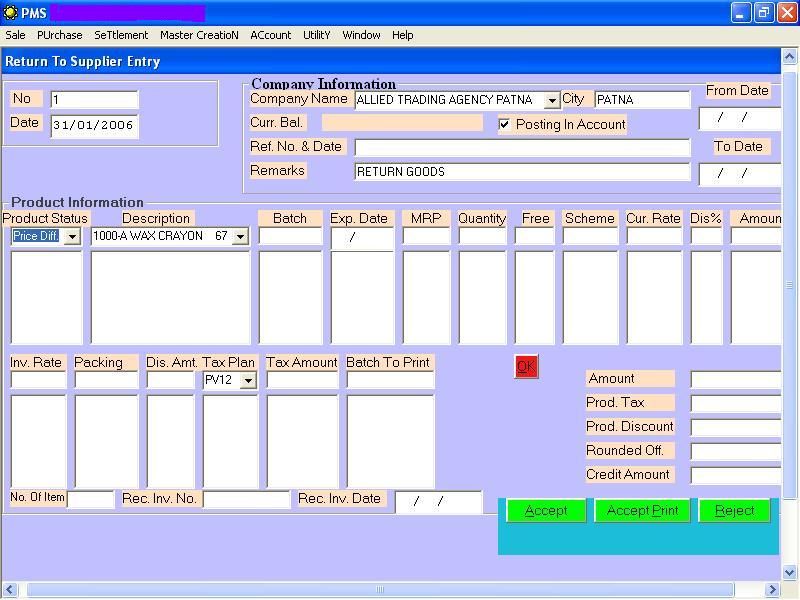Open the Master CreatioN menu
Viewport: 800px width, 600px height.
pyautogui.click(x=199, y=35)
